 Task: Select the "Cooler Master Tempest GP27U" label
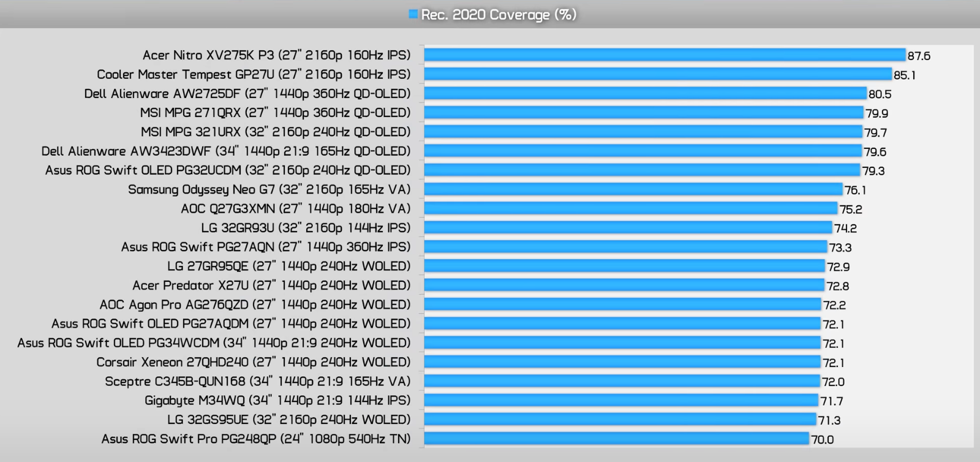pos(254,75)
